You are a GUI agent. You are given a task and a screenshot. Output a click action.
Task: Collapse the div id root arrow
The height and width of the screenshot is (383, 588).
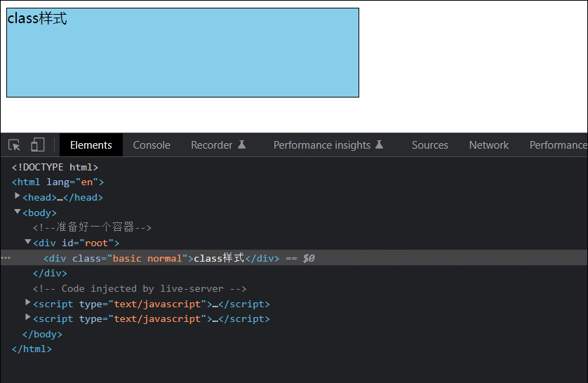point(28,242)
